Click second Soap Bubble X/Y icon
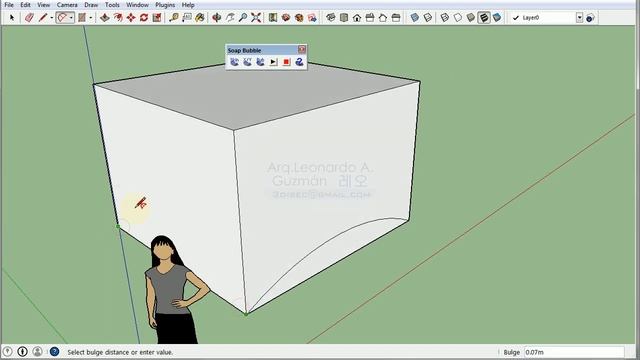 coord(247,62)
